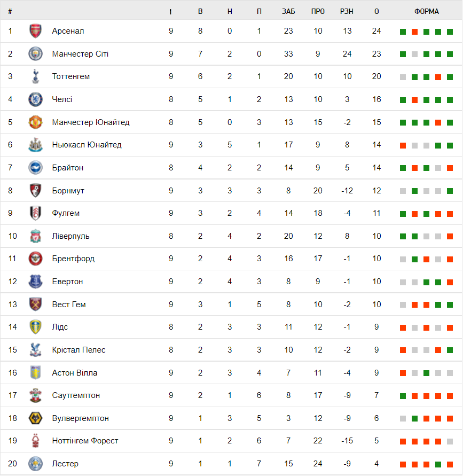Click the Liverpool club crest
Image resolution: width=463 pixels, height=476 pixels.
coord(35,236)
